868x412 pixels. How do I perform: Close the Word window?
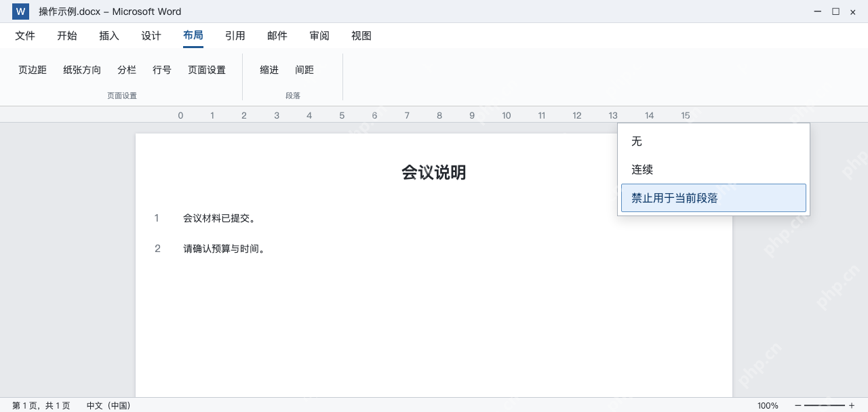852,12
